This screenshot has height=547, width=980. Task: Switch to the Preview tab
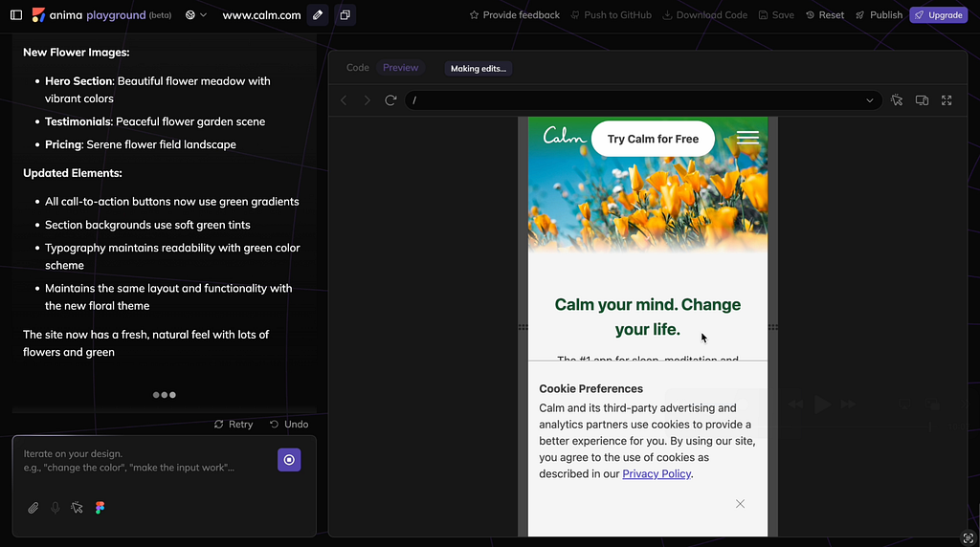[x=401, y=68]
